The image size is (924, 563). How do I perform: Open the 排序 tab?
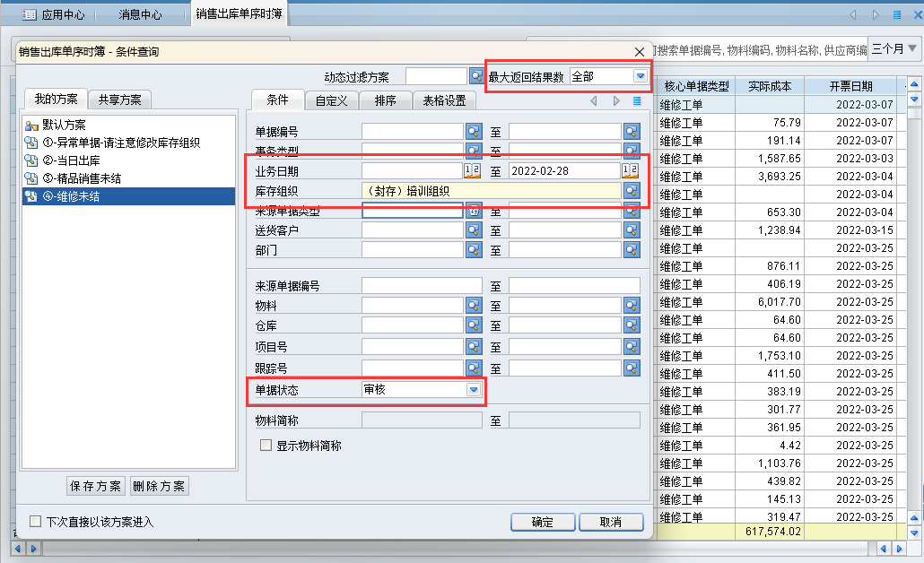(x=386, y=100)
